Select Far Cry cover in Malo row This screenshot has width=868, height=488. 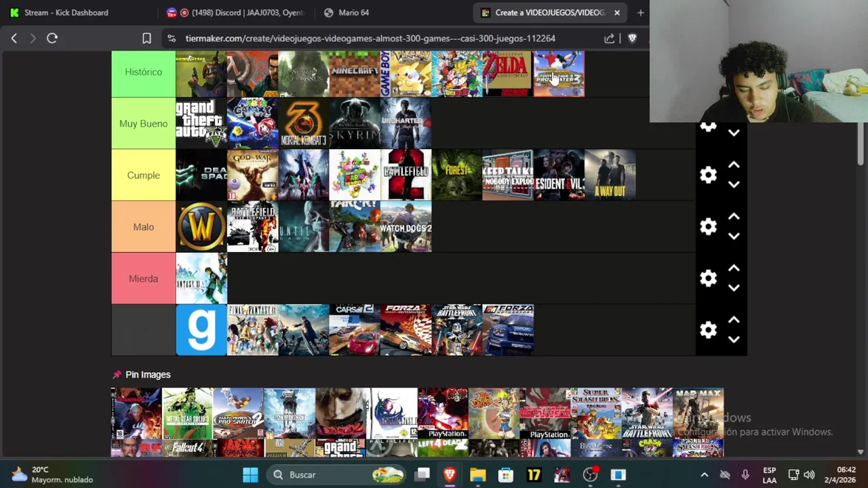355,226
